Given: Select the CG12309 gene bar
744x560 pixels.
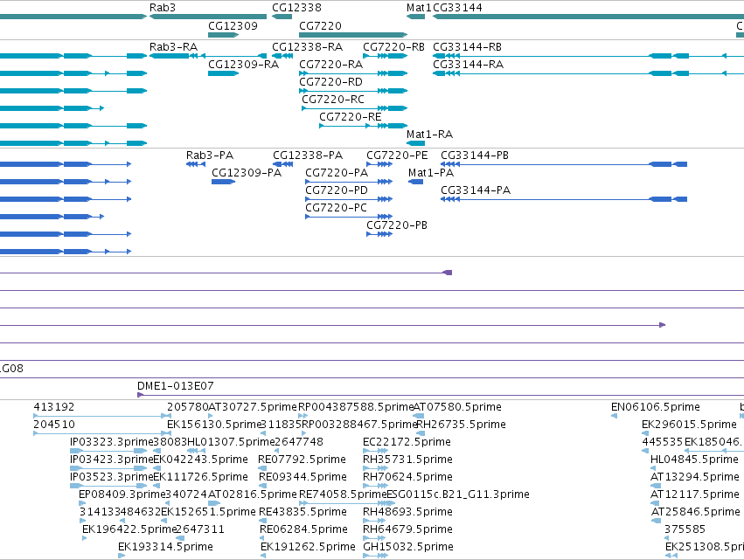Looking at the screenshot, I should [x=224, y=35].
